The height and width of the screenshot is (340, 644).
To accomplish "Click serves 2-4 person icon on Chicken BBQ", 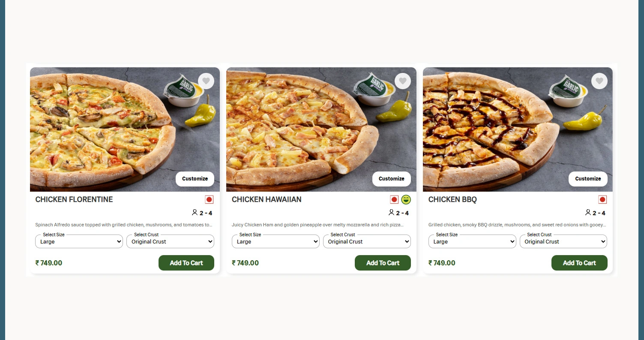I will click(x=588, y=213).
